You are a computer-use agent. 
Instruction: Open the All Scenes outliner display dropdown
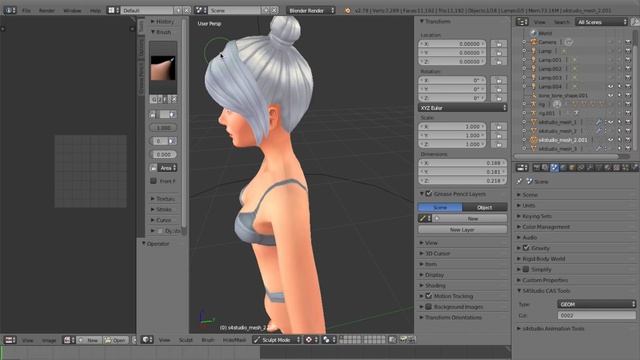pyautogui.click(x=601, y=22)
